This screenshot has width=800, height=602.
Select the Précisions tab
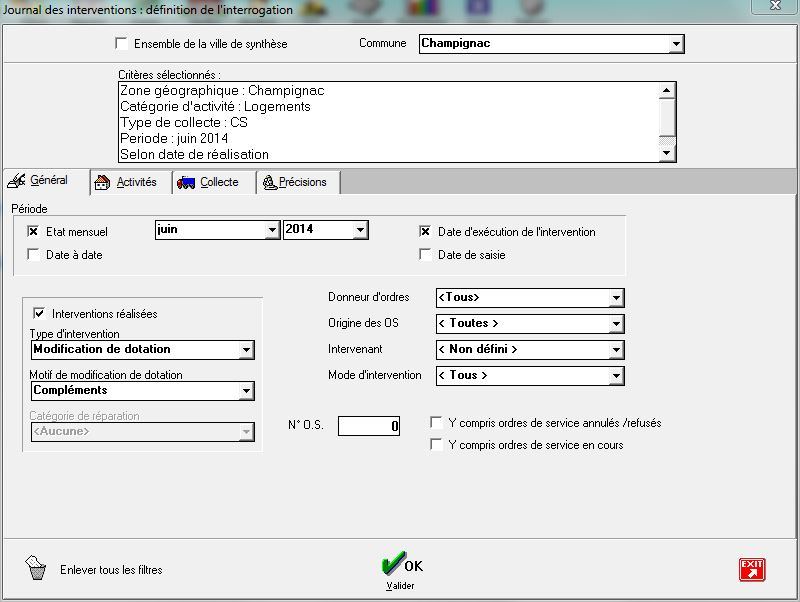[299, 182]
